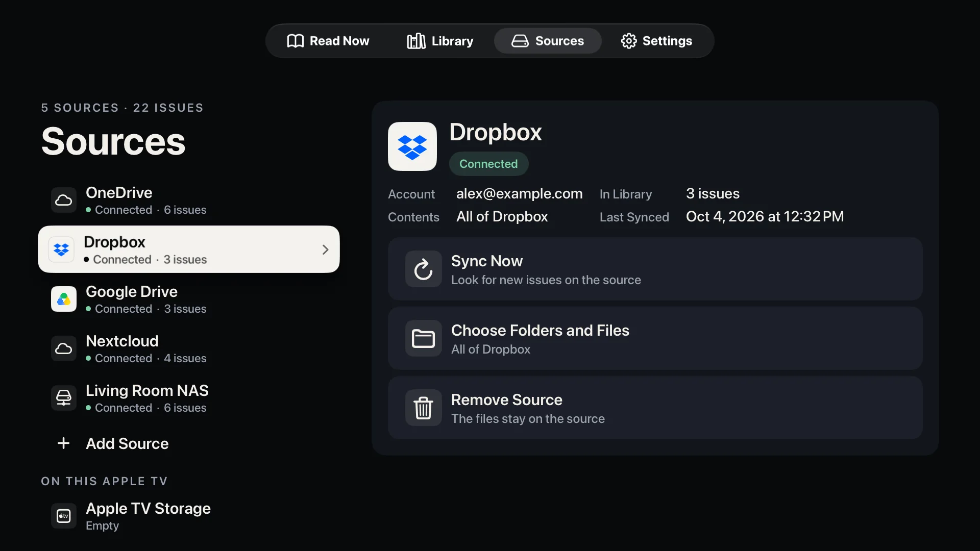This screenshot has width=980, height=551.
Task: Select the Sources tab
Action: 548,41
